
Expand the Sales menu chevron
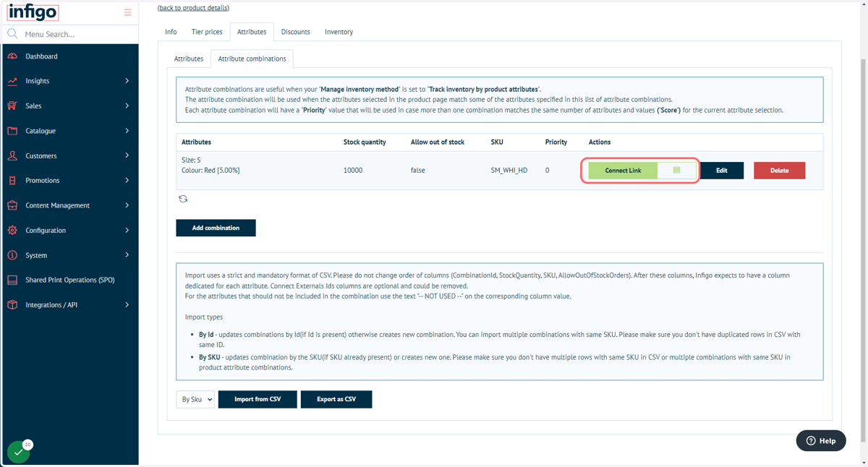pyautogui.click(x=127, y=106)
